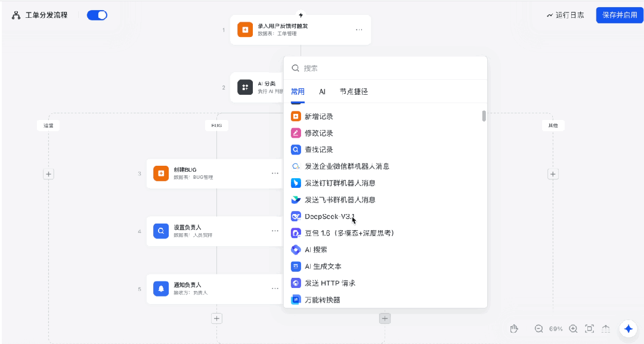The height and width of the screenshot is (344, 644).
Task: Open more menu on 设置负责人 node
Action: tap(275, 231)
